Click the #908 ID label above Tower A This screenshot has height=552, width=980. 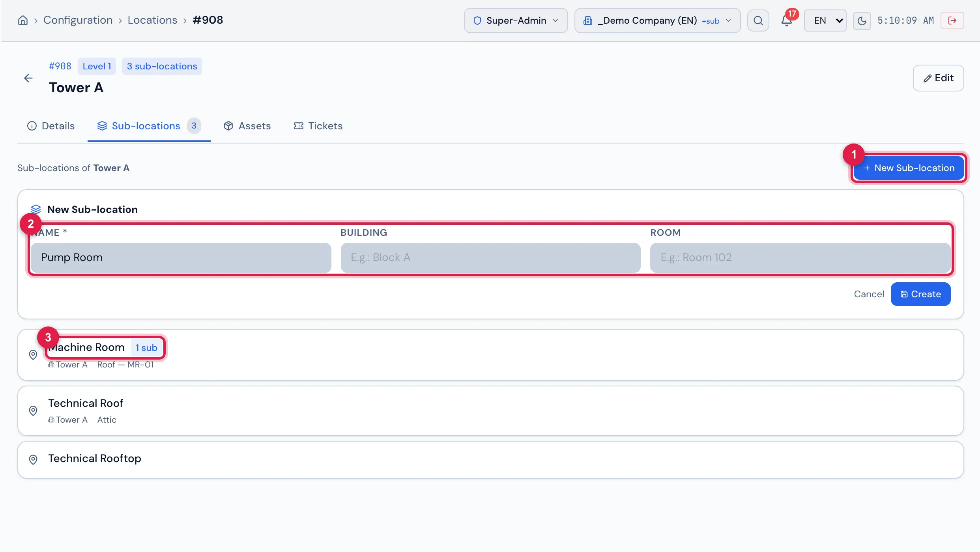point(60,66)
